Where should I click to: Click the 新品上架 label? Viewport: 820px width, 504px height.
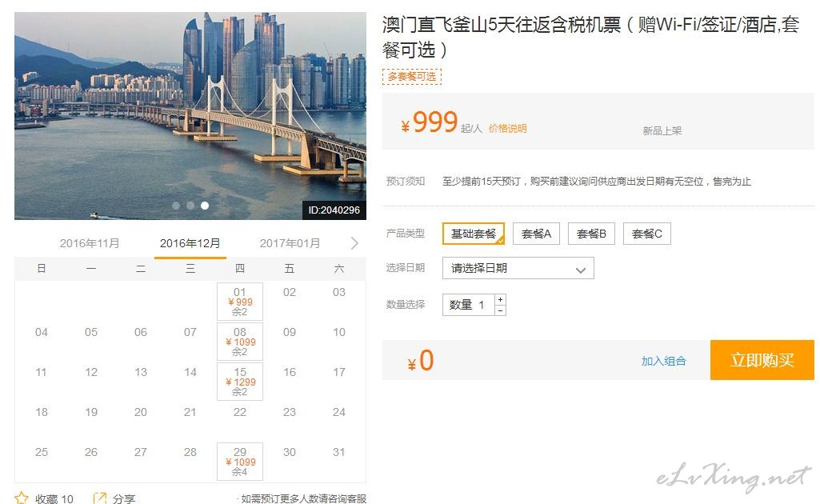pos(662,130)
